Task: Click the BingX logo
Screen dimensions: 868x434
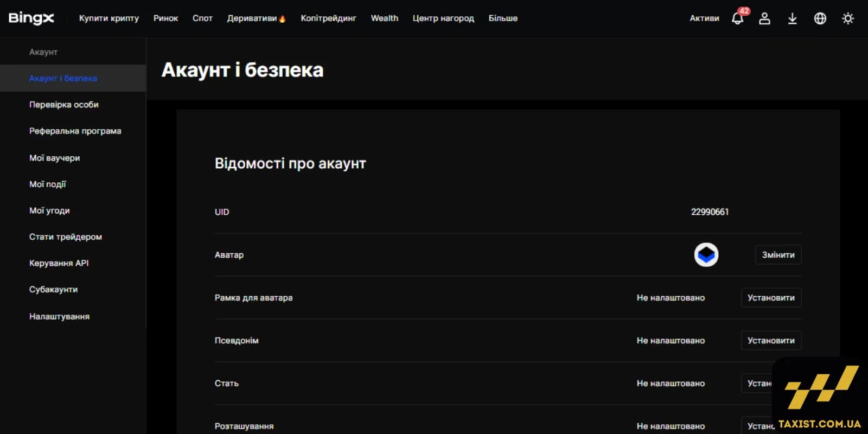Action: click(x=31, y=18)
